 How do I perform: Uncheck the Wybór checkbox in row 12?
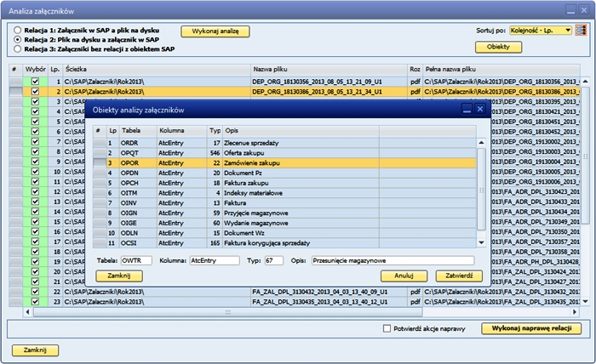pyautogui.click(x=36, y=191)
